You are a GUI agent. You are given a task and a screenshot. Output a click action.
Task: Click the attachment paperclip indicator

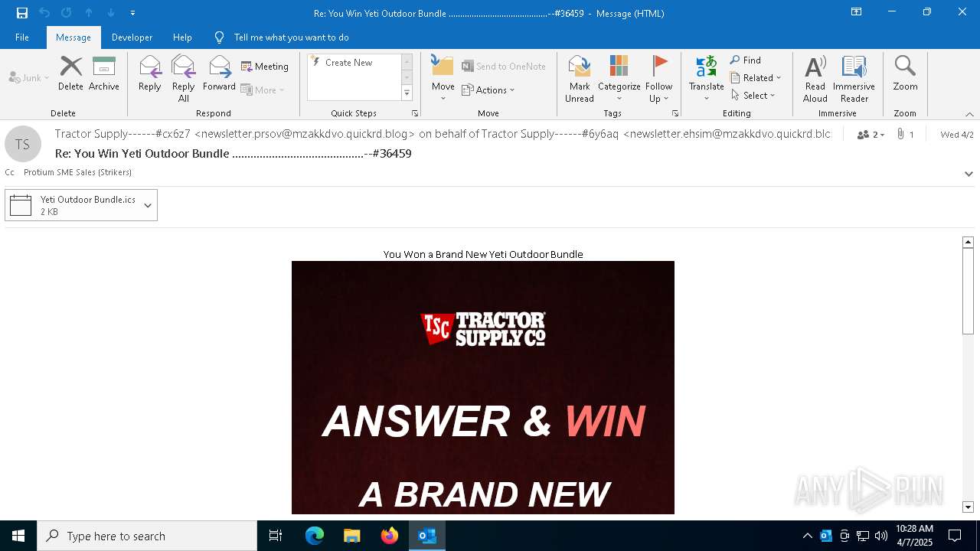point(905,135)
